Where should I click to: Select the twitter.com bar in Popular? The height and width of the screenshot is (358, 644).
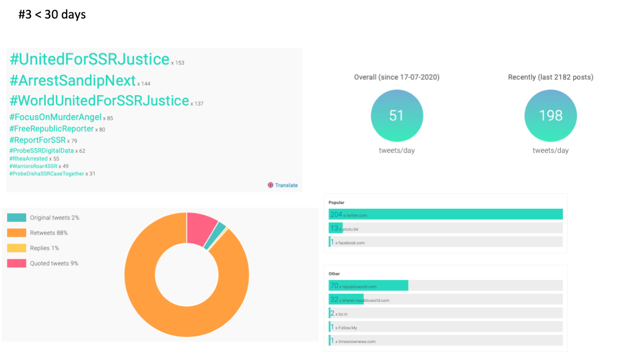pos(445,214)
